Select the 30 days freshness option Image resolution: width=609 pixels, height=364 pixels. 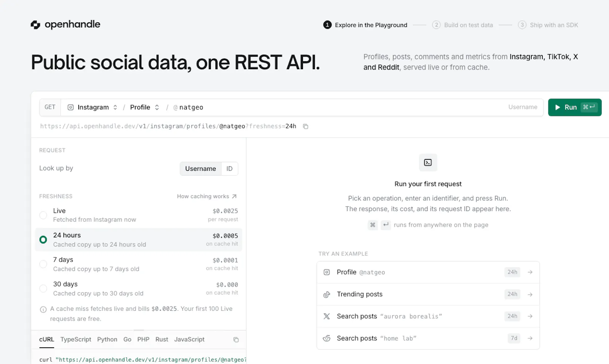(139, 289)
